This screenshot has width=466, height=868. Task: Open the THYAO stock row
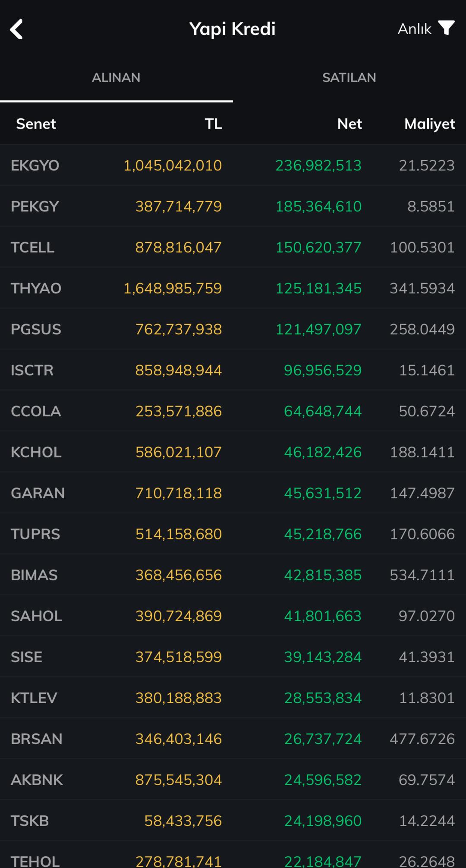click(x=233, y=288)
